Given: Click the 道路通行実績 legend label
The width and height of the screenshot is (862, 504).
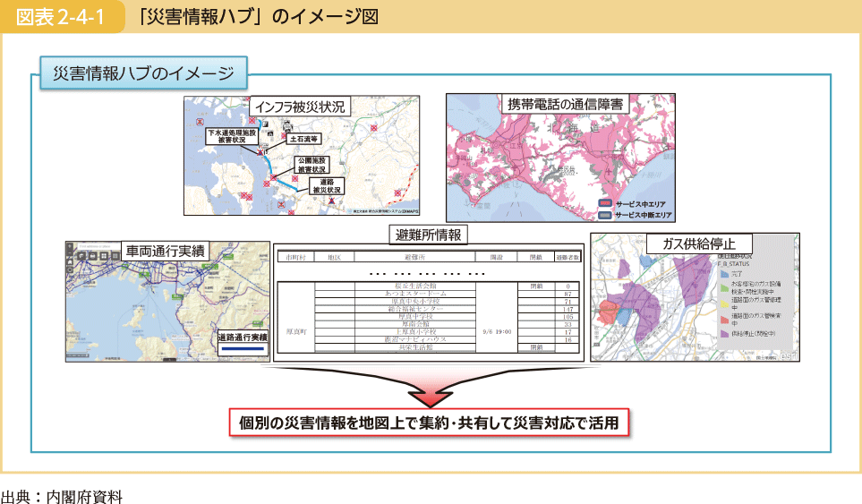Looking at the screenshot, I should point(243,337).
